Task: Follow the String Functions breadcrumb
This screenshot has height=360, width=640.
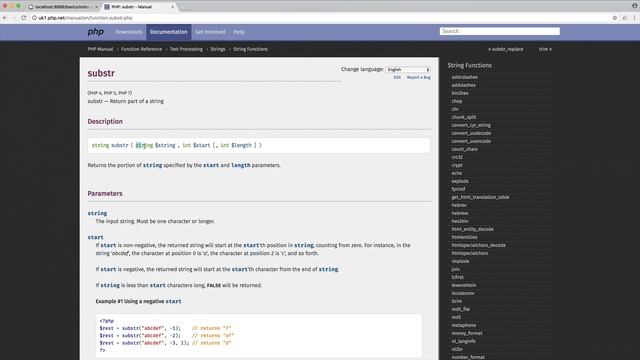Action: [x=251, y=49]
